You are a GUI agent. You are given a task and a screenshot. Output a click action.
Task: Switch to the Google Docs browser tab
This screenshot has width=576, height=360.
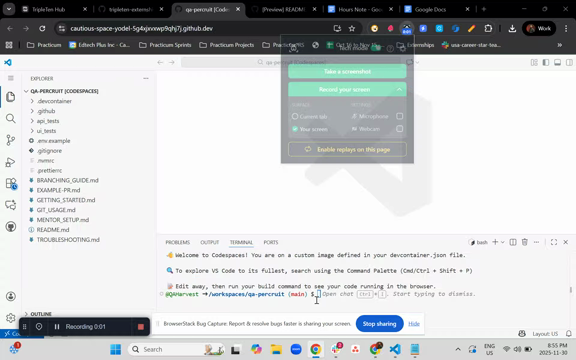click(436, 9)
